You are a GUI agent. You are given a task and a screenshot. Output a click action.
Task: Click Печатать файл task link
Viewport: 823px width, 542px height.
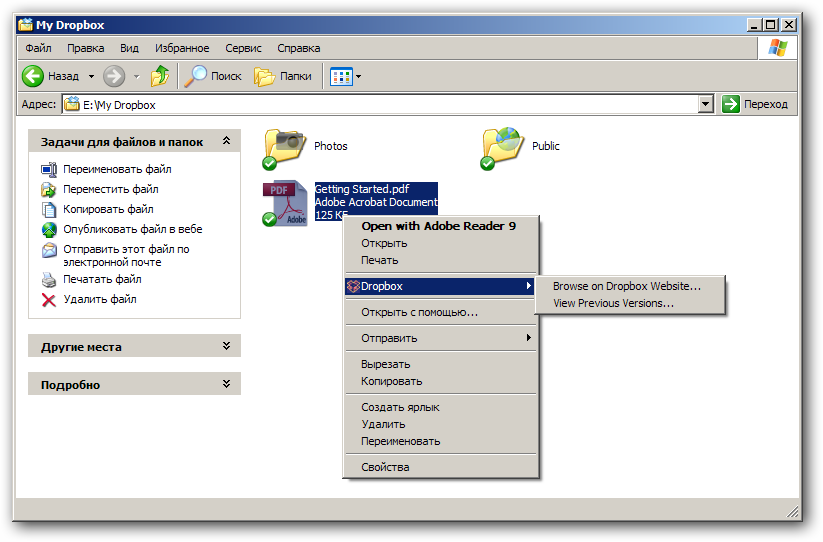(102, 279)
